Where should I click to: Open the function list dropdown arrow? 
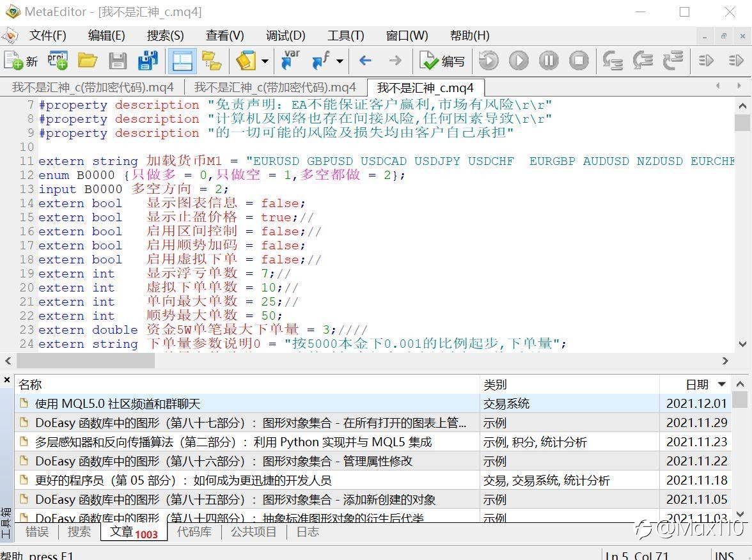340,61
